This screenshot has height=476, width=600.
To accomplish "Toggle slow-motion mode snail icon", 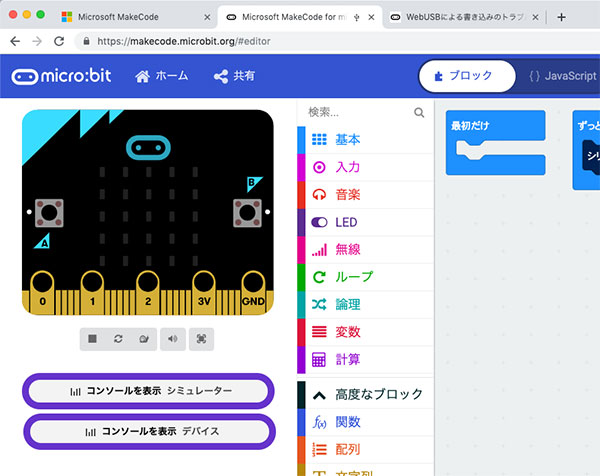I will (x=146, y=339).
